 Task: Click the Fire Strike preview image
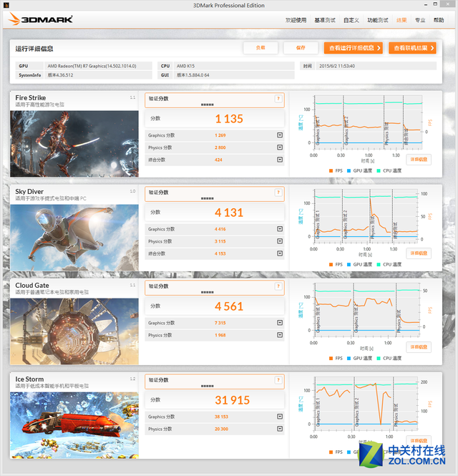(74, 144)
